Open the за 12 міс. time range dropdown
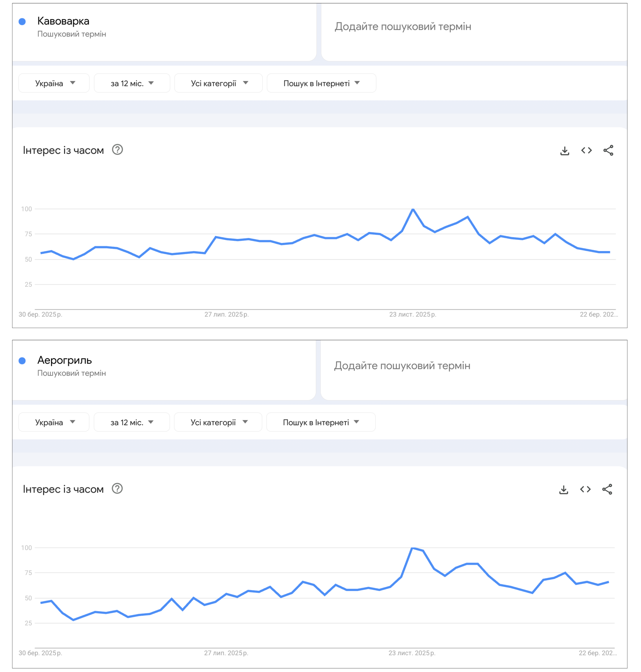Image resolution: width=641 pixels, height=672 pixels. tap(132, 83)
